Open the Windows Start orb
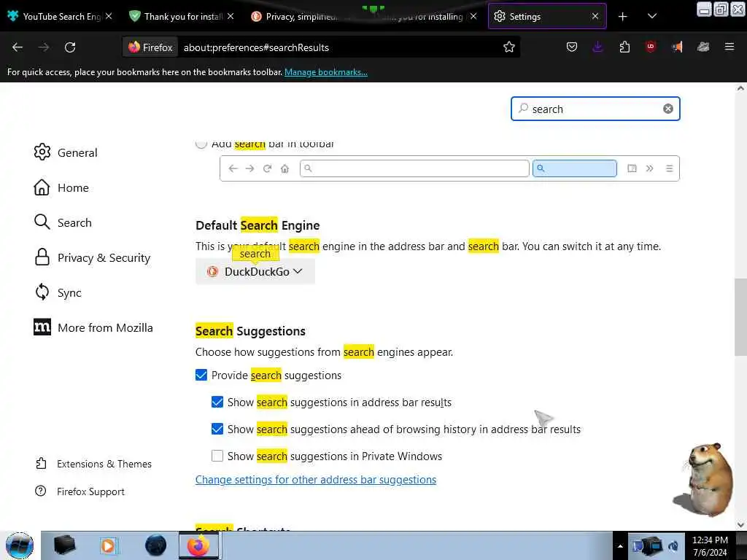 click(20, 545)
